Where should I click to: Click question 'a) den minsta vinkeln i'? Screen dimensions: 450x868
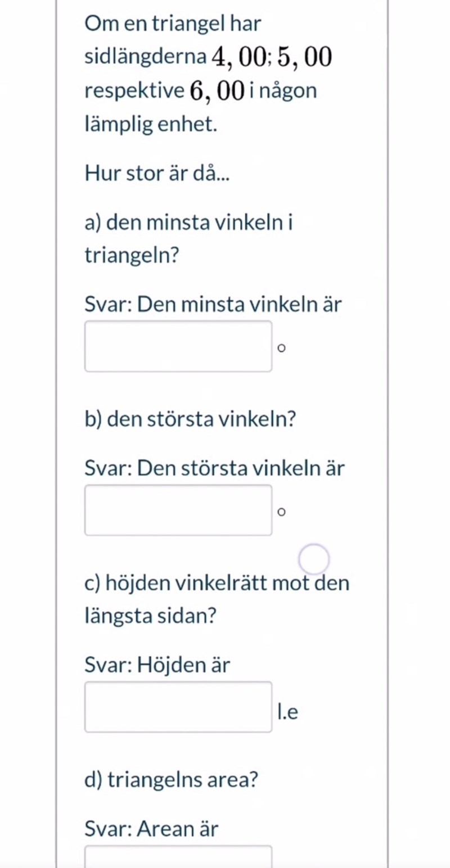coord(188,223)
